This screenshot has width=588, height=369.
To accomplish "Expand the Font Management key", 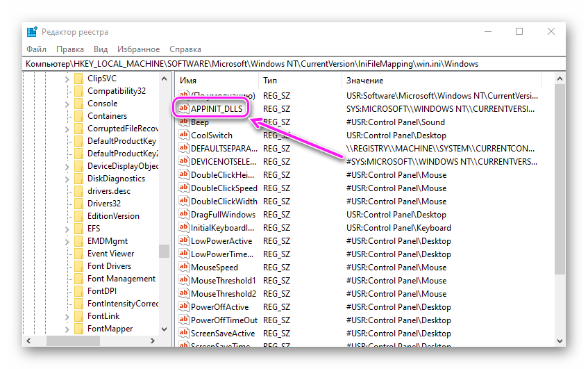I will pyautogui.click(x=67, y=279).
